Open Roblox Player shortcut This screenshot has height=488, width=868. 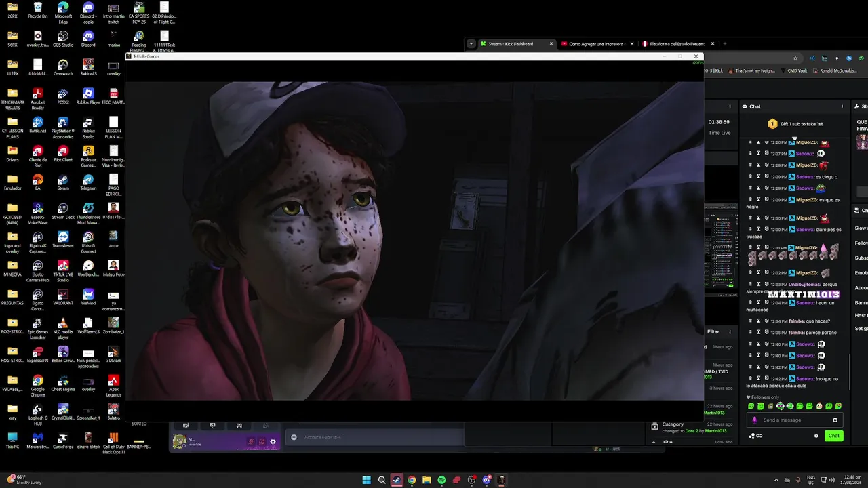[88, 96]
